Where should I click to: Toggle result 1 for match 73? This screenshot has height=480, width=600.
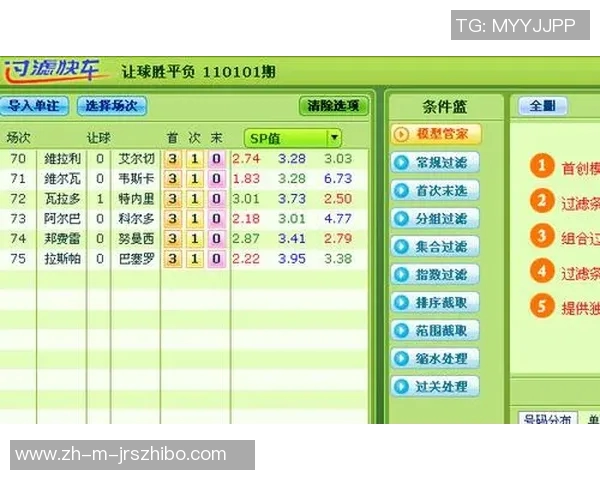pyautogui.click(x=195, y=219)
